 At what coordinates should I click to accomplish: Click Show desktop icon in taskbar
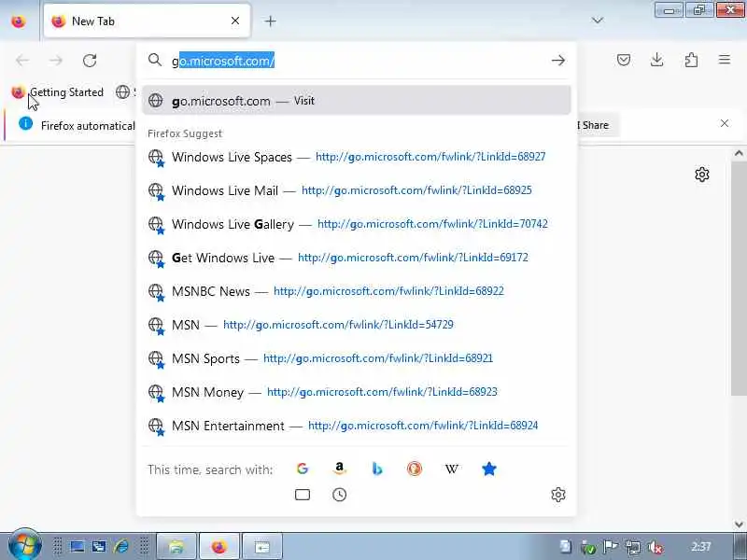point(78,547)
